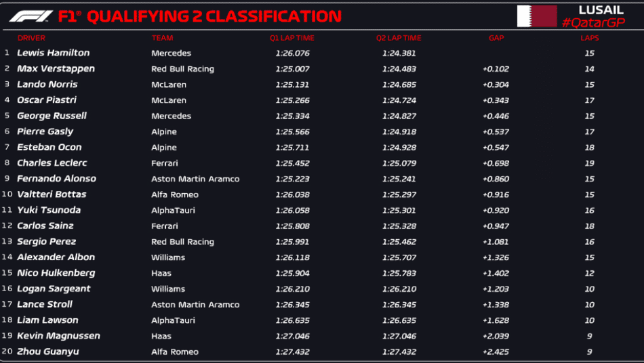The image size is (644, 363).
Task: Click the LUSAIL circuit label
Action: click(x=601, y=10)
